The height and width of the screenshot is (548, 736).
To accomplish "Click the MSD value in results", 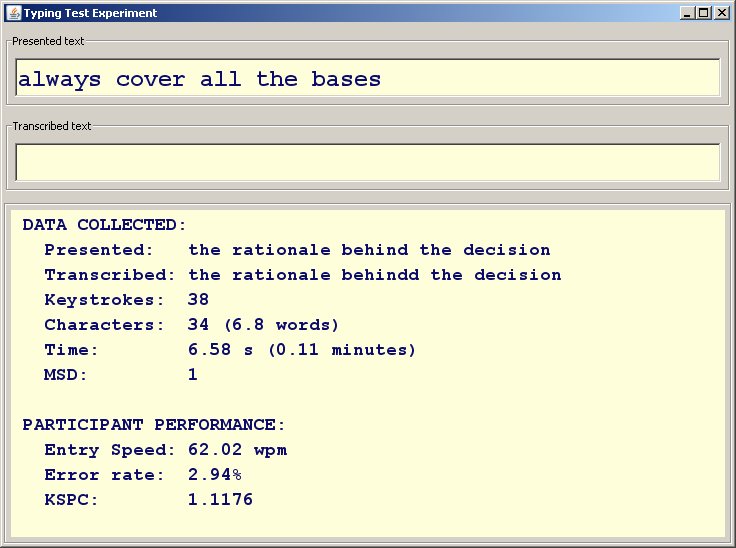I will pos(193,375).
